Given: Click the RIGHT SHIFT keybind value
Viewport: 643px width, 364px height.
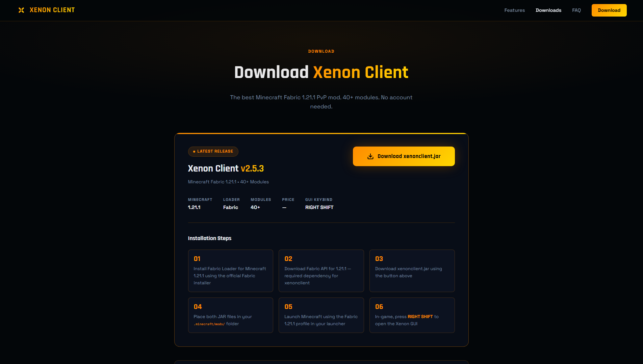Looking at the screenshot, I should [319, 207].
